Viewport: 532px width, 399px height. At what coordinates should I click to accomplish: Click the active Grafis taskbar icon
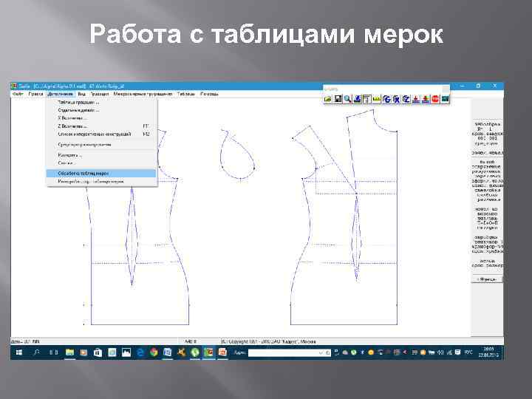click(208, 353)
